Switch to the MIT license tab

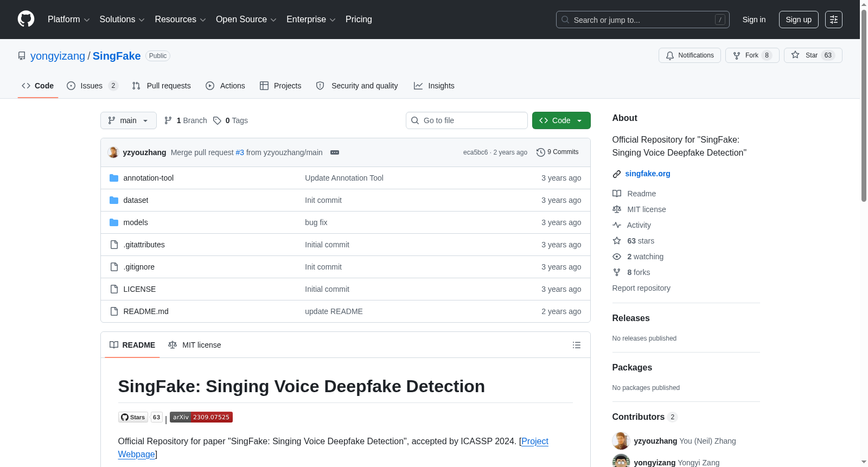coord(195,345)
